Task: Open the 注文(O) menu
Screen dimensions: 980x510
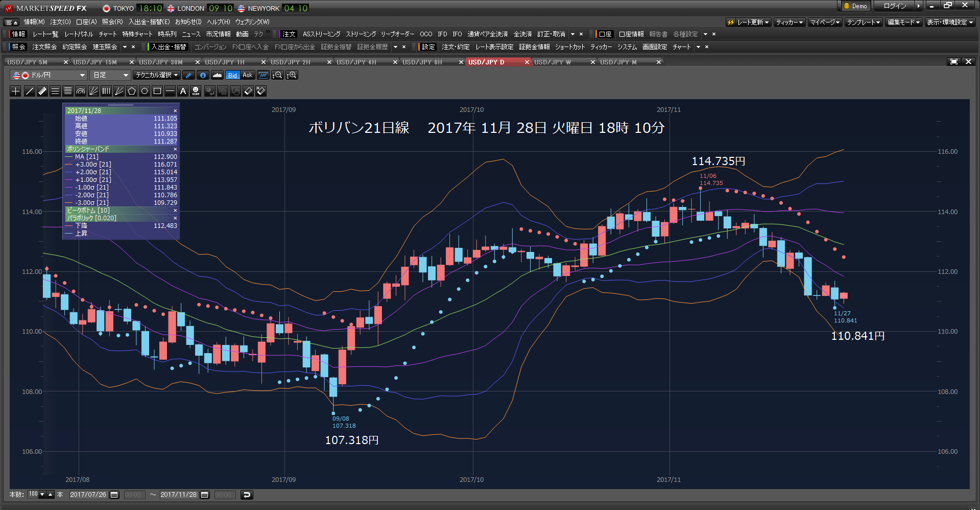Action: pyautogui.click(x=60, y=22)
